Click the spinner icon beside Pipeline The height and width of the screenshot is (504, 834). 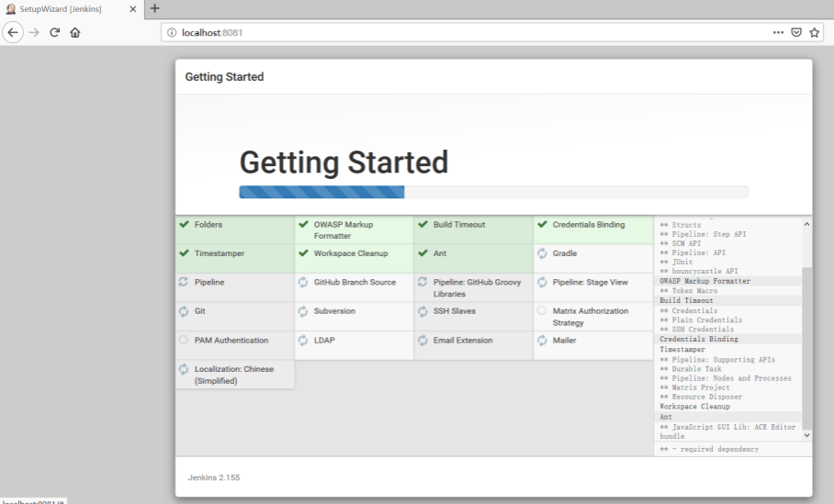pyautogui.click(x=184, y=282)
